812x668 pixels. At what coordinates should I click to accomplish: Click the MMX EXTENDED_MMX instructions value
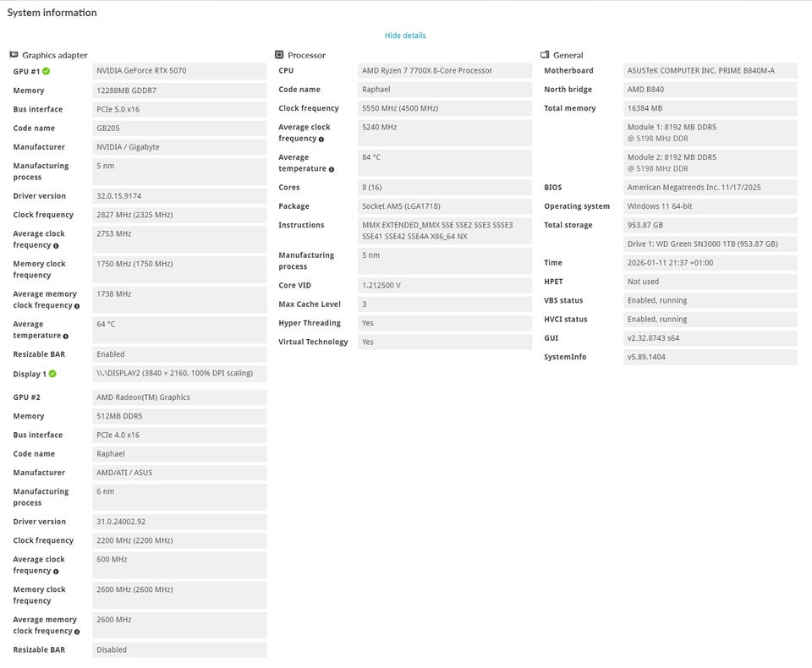click(x=445, y=231)
